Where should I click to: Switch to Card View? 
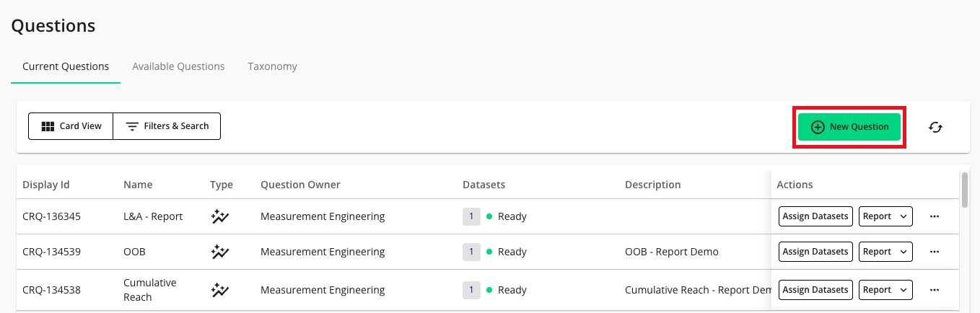[x=71, y=126]
